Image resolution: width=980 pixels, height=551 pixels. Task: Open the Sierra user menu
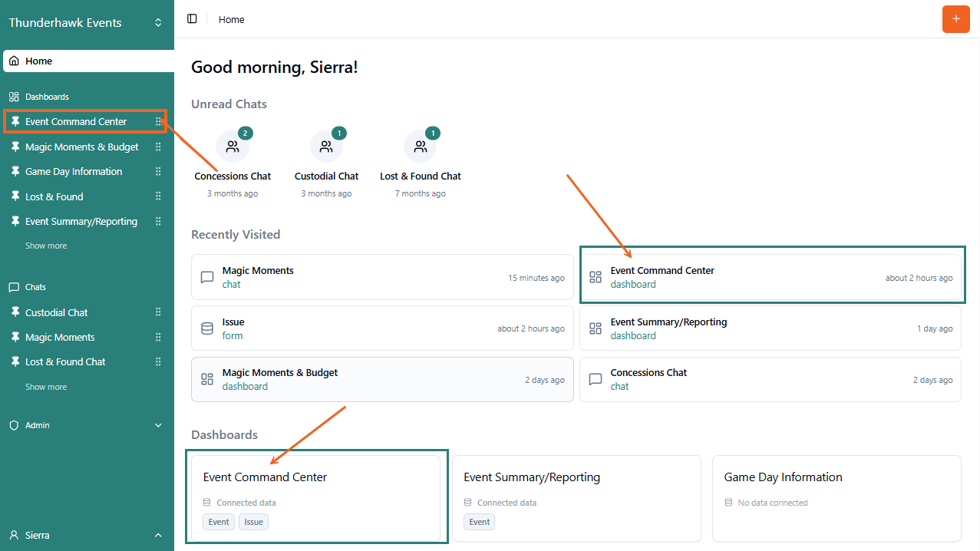86,535
